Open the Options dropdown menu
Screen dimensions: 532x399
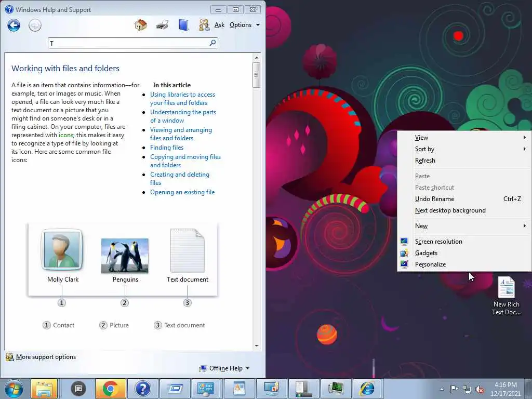click(244, 25)
